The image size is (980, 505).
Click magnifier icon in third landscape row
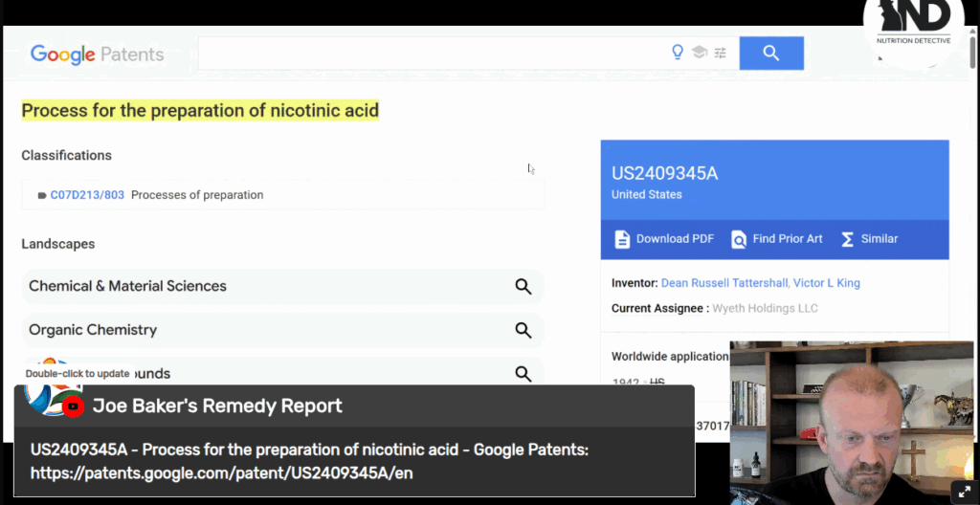point(523,374)
